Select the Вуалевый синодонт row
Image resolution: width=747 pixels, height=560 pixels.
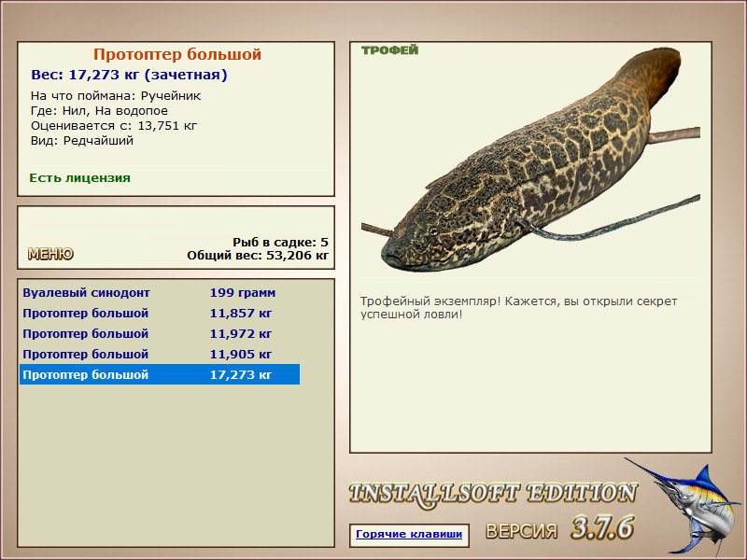pyautogui.click(x=160, y=293)
